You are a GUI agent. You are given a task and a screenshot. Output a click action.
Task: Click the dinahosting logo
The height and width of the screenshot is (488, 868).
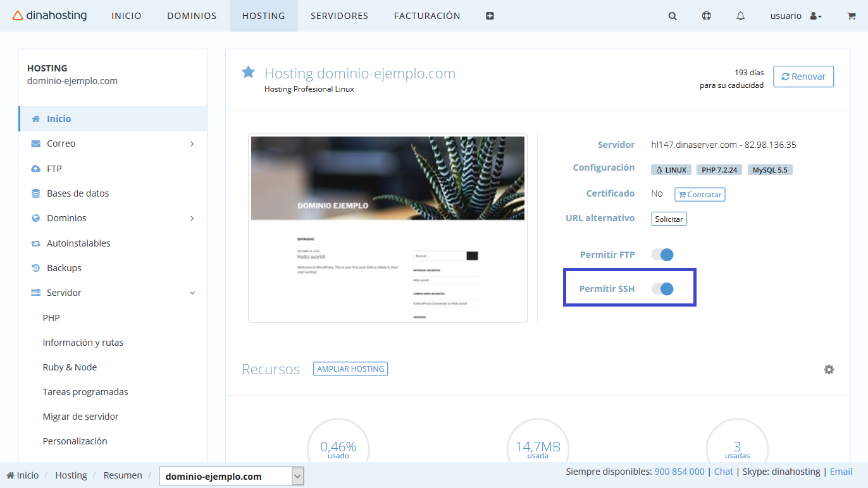pyautogui.click(x=49, y=16)
